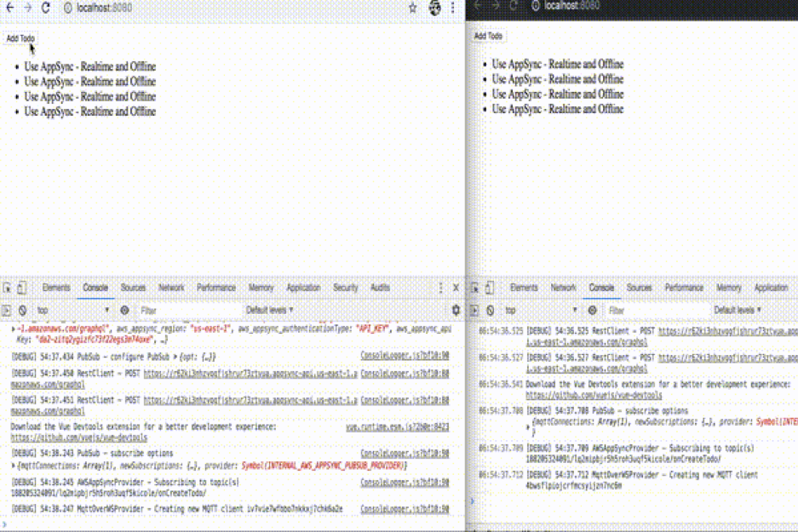798x532 pixels.
Task: Open the Application tab in left DevTools
Action: pyautogui.click(x=303, y=288)
